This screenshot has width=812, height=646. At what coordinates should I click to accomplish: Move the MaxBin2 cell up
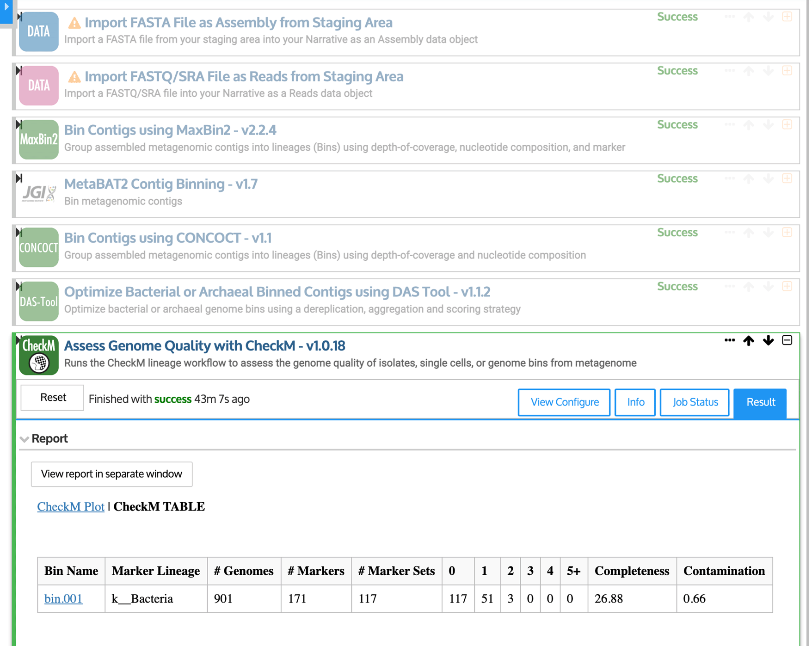click(x=749, y=125)
